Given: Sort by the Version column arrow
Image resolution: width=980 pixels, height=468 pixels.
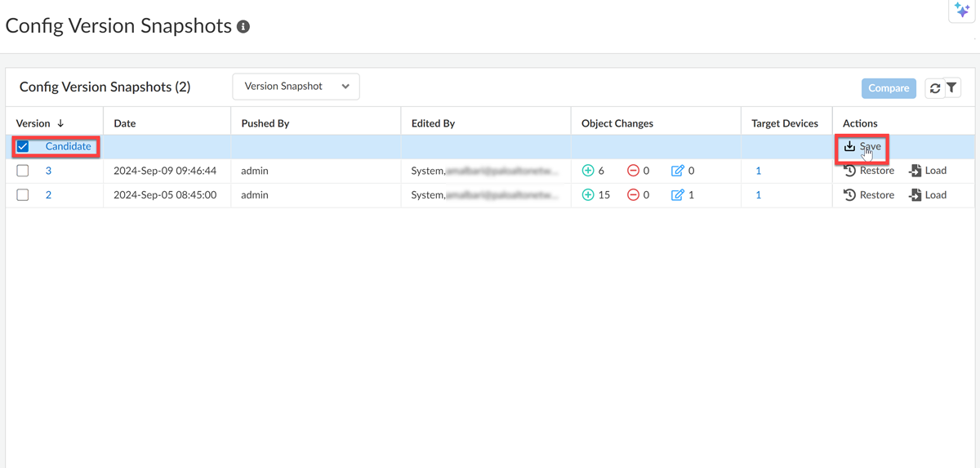Looking at the screenshot, I should coord(60,123).
